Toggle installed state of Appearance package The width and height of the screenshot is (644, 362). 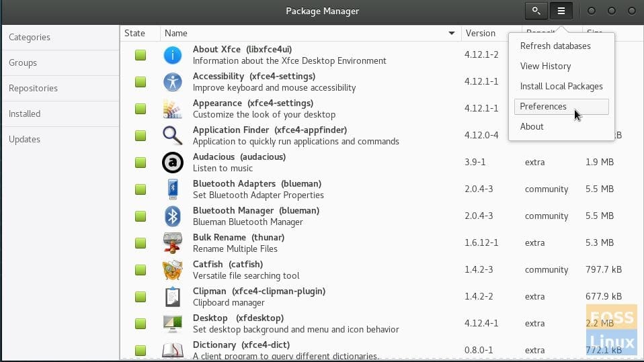[x=140, y=109]
